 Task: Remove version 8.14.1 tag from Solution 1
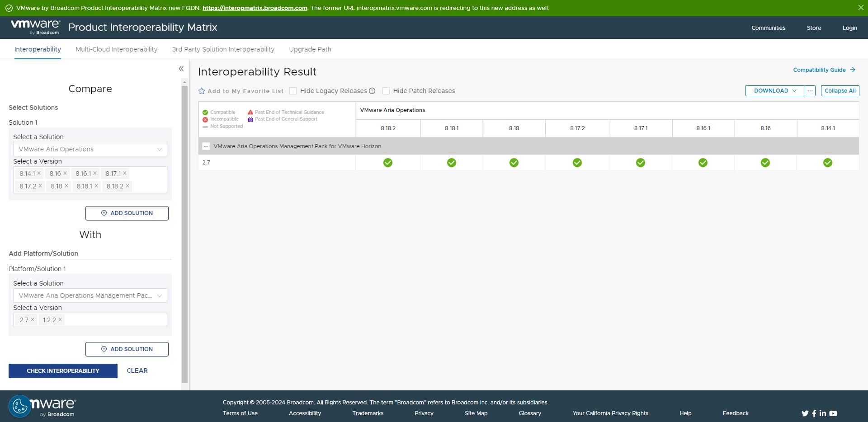pos(39,173)
